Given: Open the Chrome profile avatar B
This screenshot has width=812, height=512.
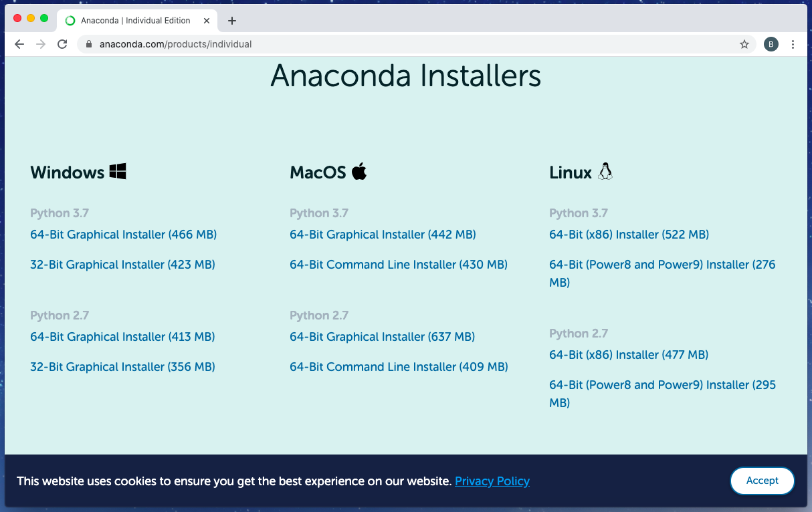Looking at the screenshot, I should [x=771, y=45].
